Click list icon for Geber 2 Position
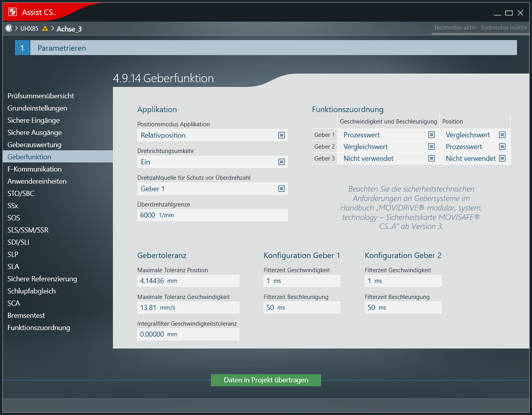532x415 pixels. coord(502,147)
